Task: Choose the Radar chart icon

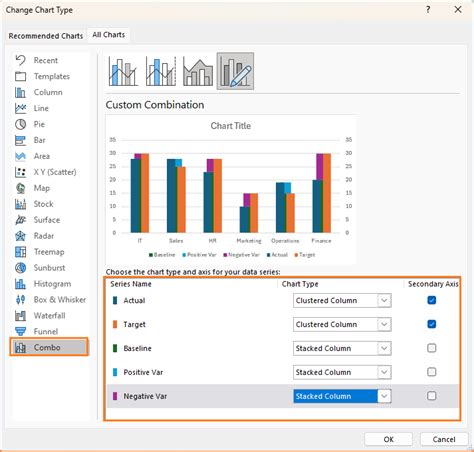Action: [x=20, y=236]
